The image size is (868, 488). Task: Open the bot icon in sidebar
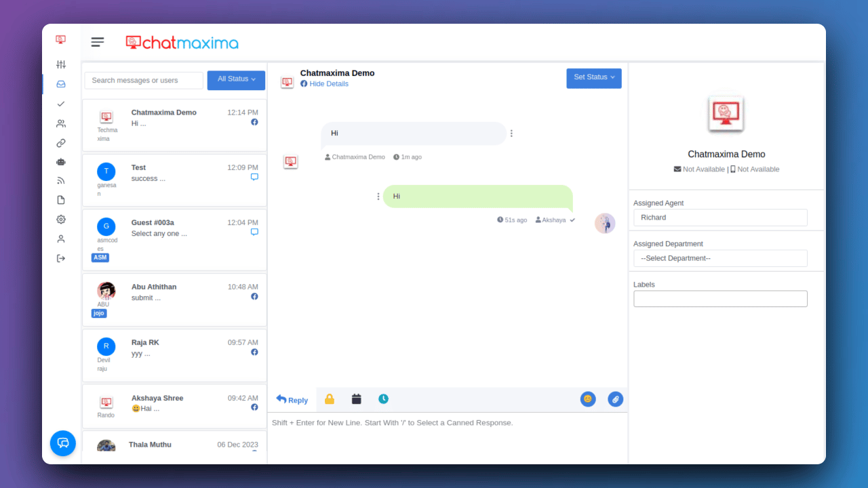61,162
